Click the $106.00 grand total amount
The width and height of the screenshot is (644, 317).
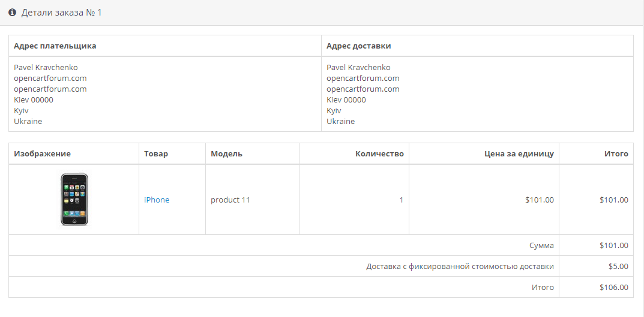(x=613, y=288)
